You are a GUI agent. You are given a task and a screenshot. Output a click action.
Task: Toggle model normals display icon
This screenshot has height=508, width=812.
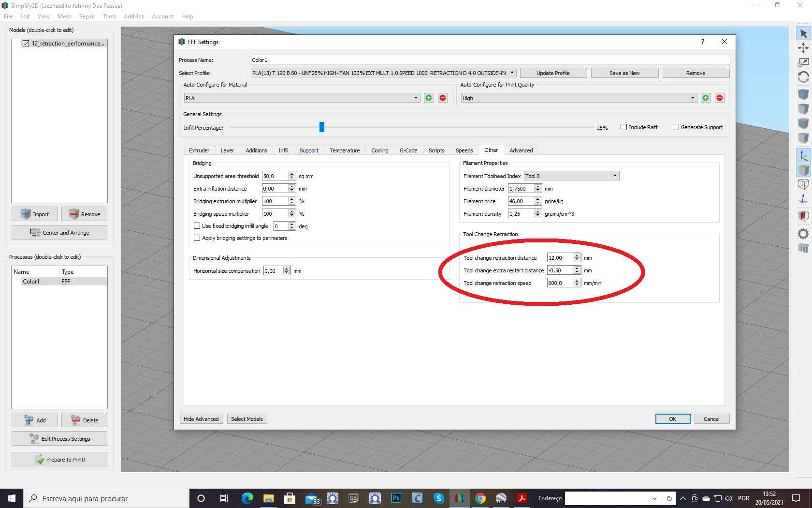803,199
